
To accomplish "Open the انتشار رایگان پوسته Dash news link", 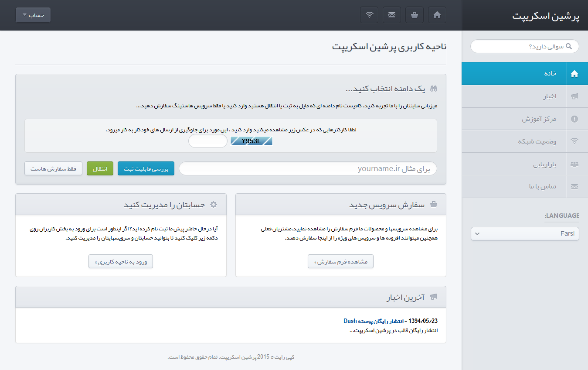I will click(x=374, y=321).
